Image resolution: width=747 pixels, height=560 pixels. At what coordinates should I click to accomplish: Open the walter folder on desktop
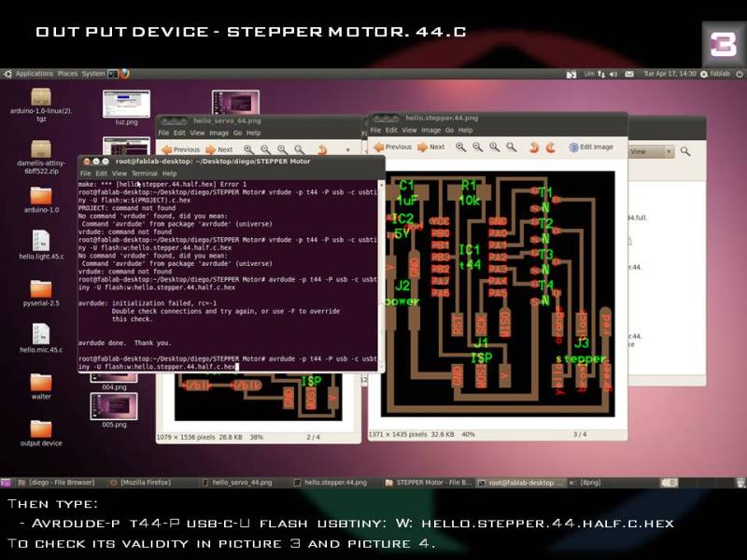(41, 386)
